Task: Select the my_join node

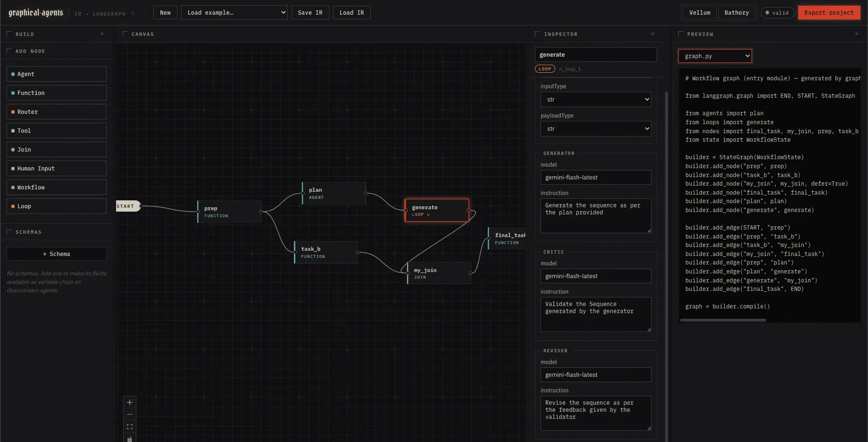Action: click(439, 273)
